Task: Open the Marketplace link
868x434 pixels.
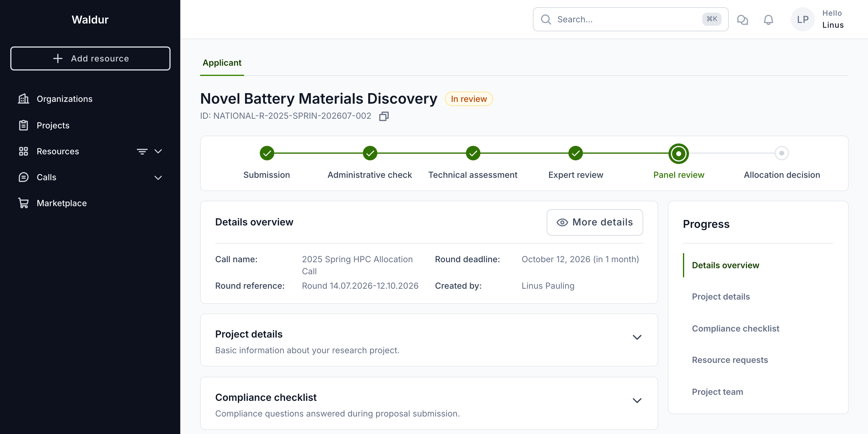Action: [62, 203]
